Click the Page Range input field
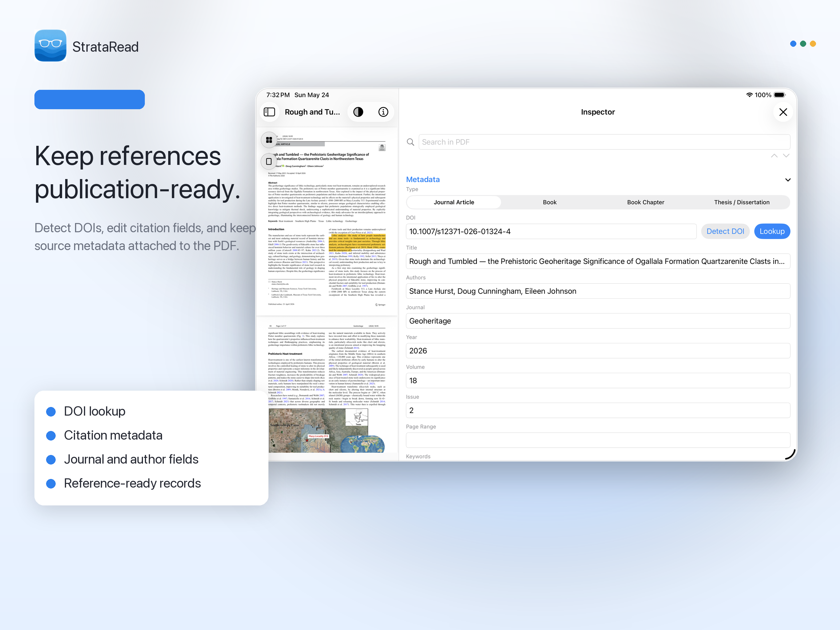The width and height of the screenshot is (840, 630). (x=598, y=440)
